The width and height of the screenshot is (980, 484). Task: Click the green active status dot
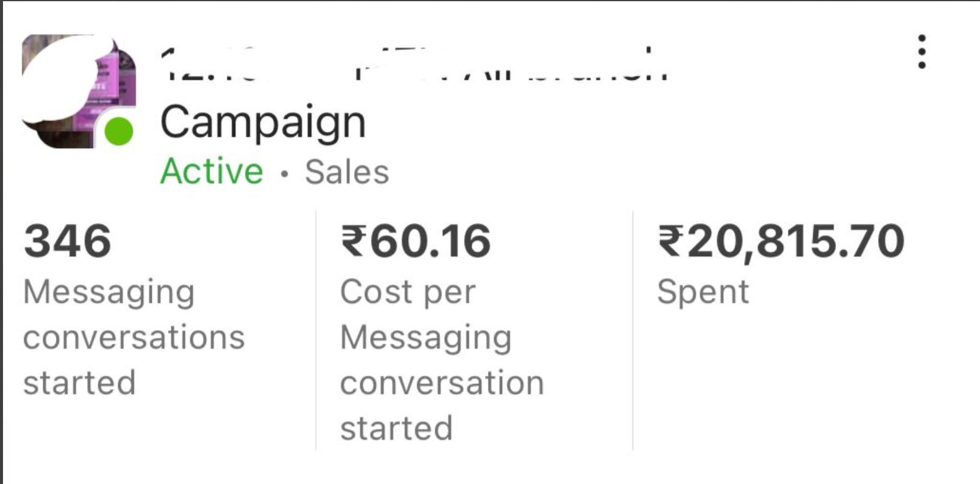(x=119, y=131)
